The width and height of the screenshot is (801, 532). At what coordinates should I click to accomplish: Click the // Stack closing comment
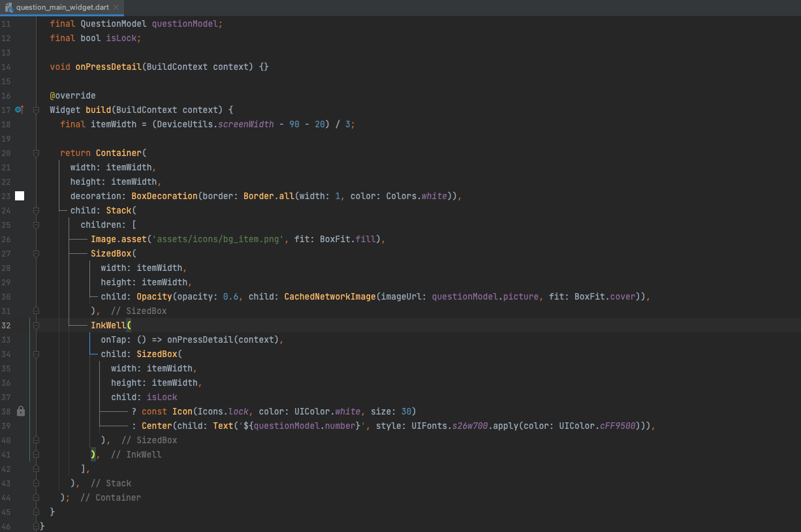click(111, 483)
